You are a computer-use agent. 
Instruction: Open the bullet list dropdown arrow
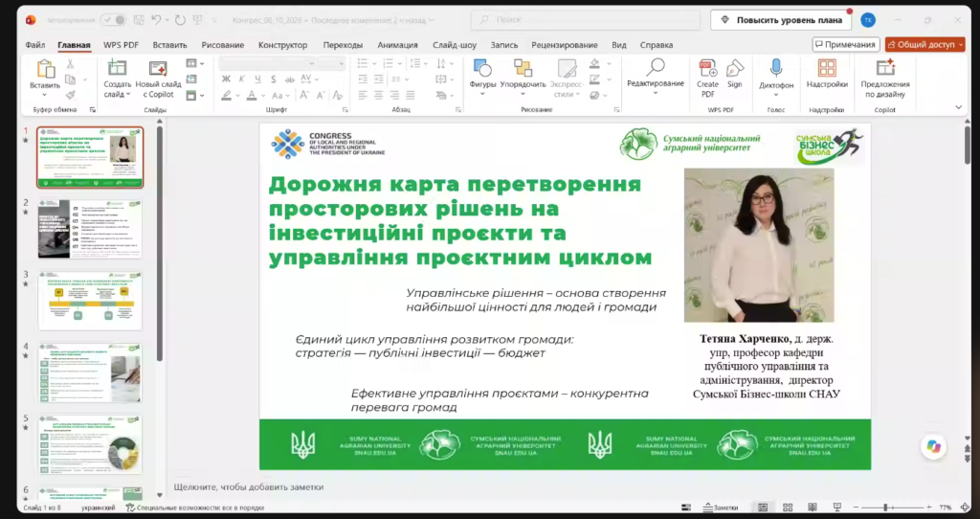tap(373, 64)
